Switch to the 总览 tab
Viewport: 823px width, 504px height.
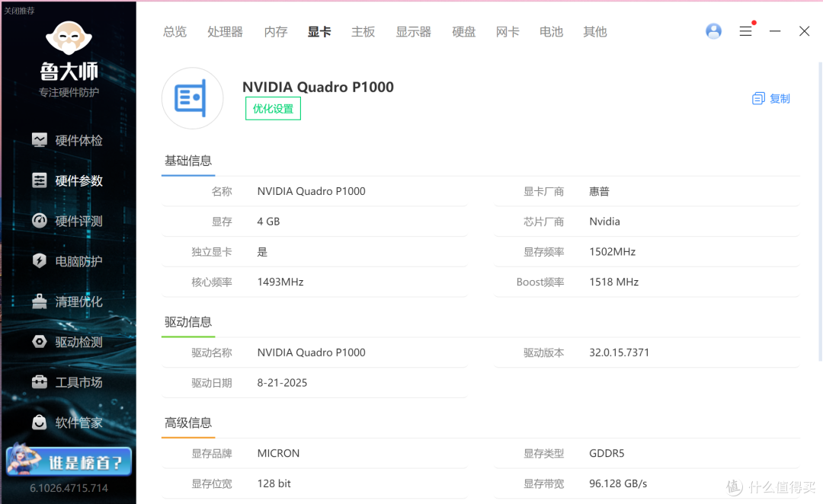point(175,32)
